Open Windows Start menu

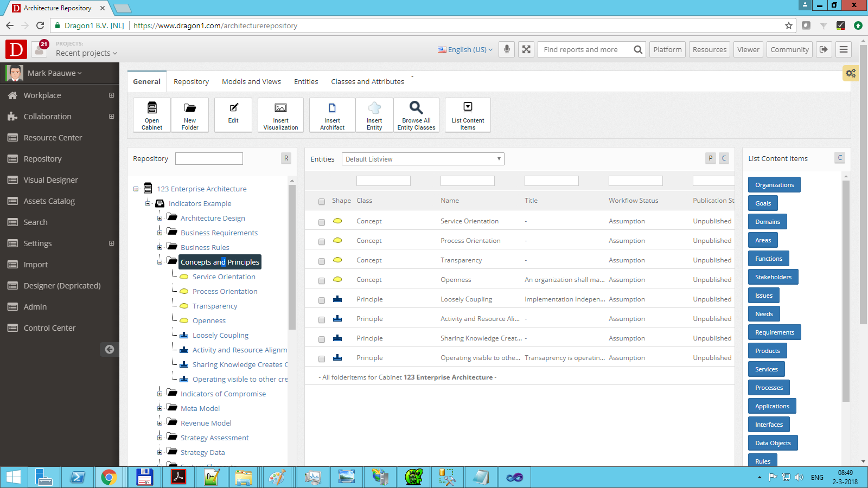coord(13,477)
